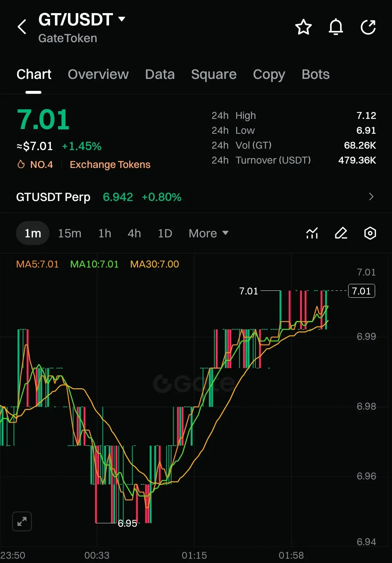Image resolution: width=392 pixels, height=563 pixels.
Task: Open the drawing pencil tool
Action: pos(341,233)
